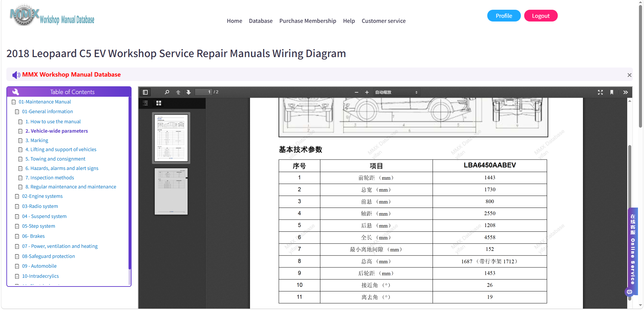Viewport: 644px width, 310px height.
Task: Show thumbnails grid view
Action: click(x=159, y=103)
